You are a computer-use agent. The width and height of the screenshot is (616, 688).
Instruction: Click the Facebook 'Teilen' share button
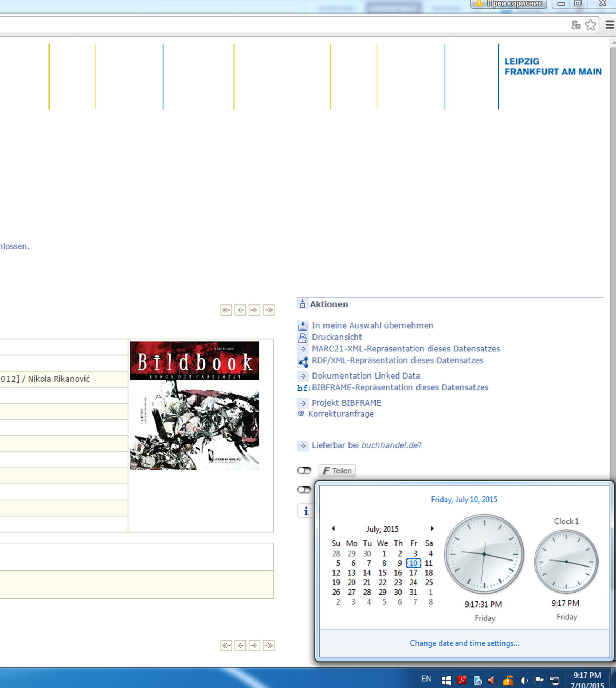click(337, 471)
